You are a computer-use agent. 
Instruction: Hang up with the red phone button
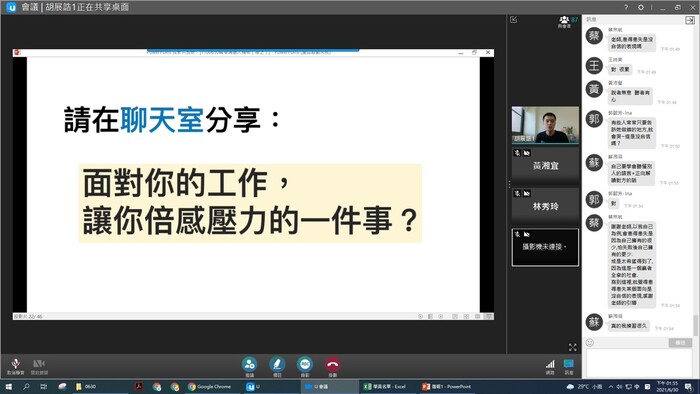pyautogui.click(x=333, y=365)
